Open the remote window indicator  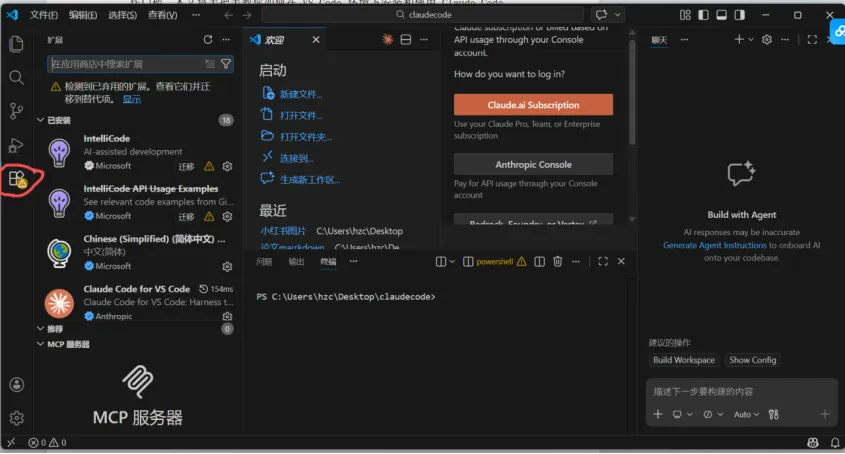pyautogui.click(x=11, y=443)
